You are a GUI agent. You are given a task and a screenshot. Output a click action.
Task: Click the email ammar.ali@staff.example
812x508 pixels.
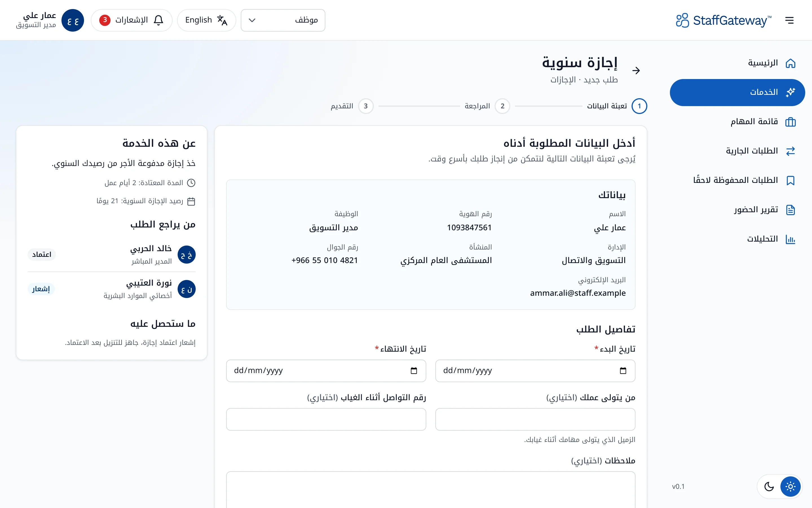click(x=578, y=293)
